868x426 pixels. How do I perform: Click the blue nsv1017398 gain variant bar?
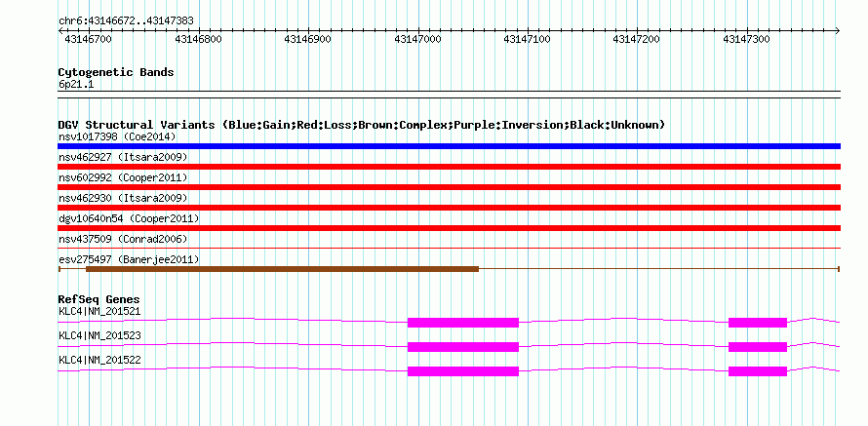pyautogui.click(x=449, y=146)
